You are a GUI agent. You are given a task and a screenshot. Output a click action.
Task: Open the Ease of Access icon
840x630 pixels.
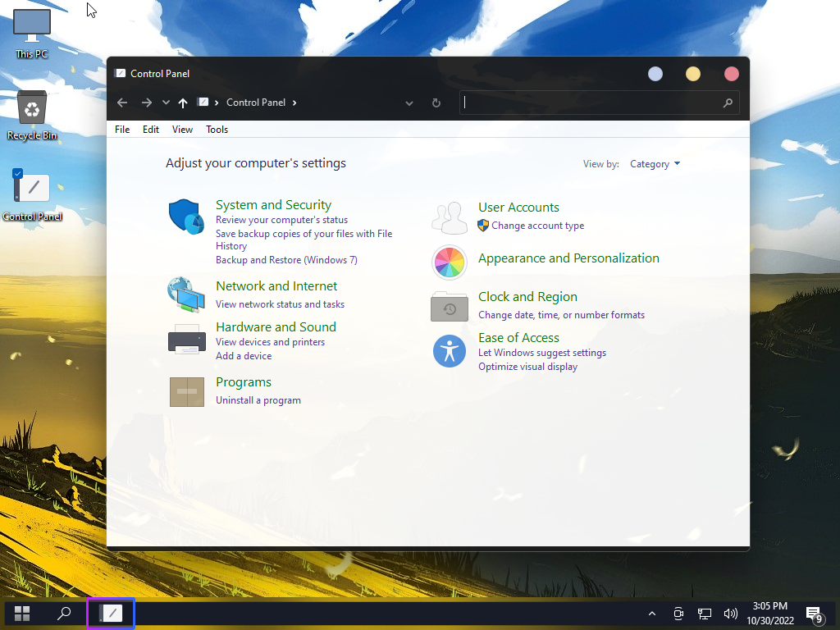[x=450, y=351]
